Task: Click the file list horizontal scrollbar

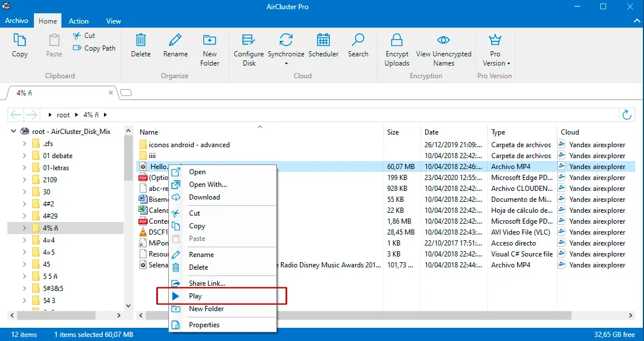Action: 358,316
